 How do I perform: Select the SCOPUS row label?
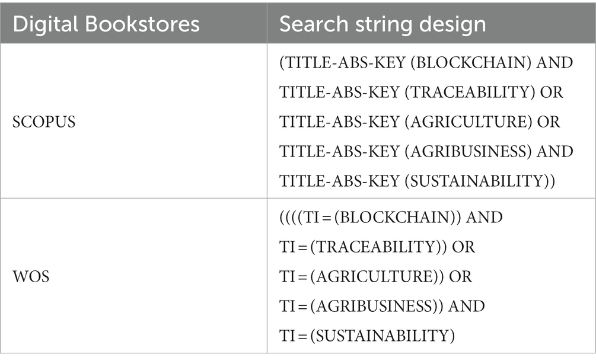click(44, 122)
